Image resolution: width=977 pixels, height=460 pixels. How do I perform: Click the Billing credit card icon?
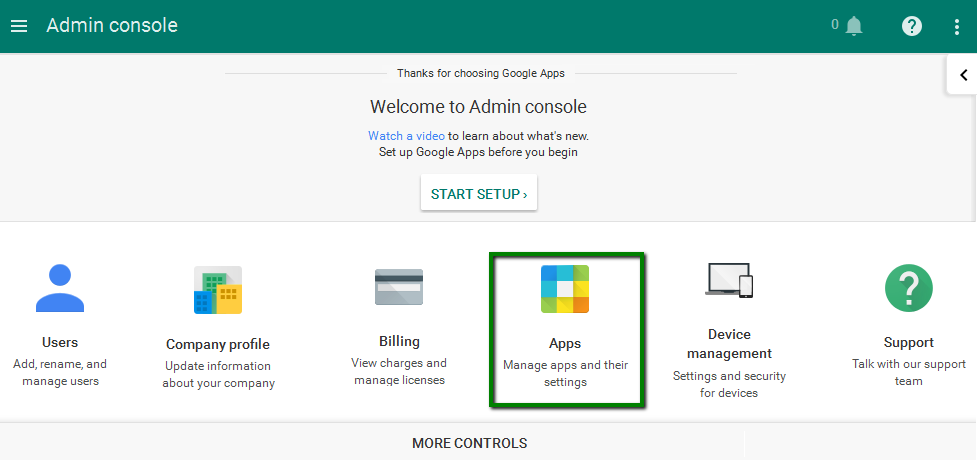399,287
